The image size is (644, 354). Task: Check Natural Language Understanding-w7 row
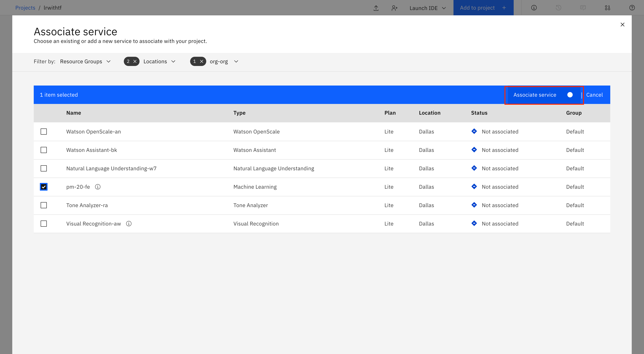click(x=44, y=168)
